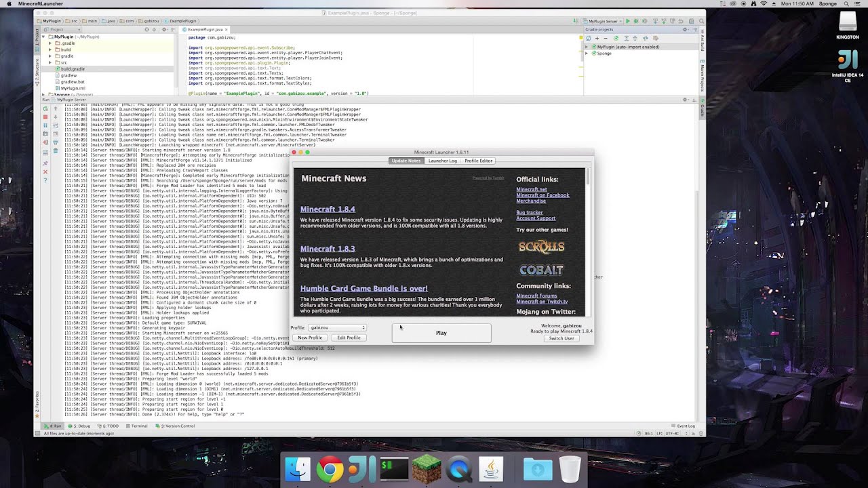The image size is (868, 488).
Task: Open the Bug tracker link
Action: coord(530,212)
